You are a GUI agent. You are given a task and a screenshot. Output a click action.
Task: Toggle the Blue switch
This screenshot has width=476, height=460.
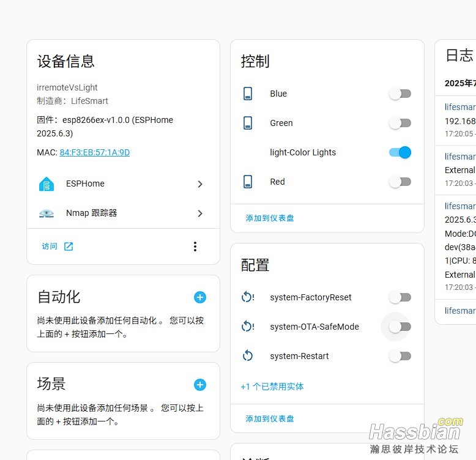(x=400, y=94)
